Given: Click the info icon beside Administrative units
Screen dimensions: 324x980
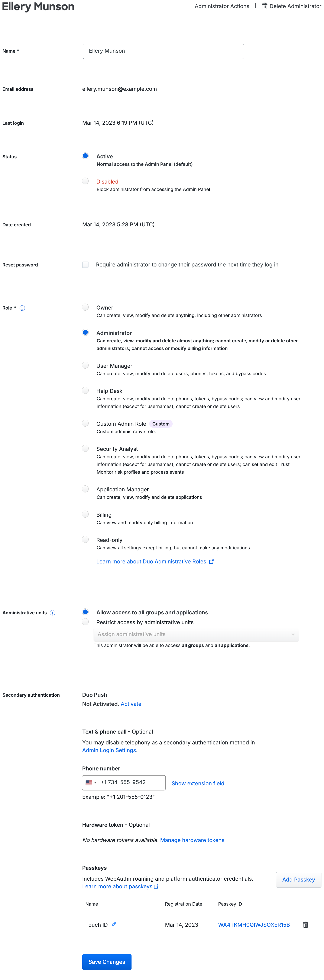Looking at the screenshot, I should point(52,612).
